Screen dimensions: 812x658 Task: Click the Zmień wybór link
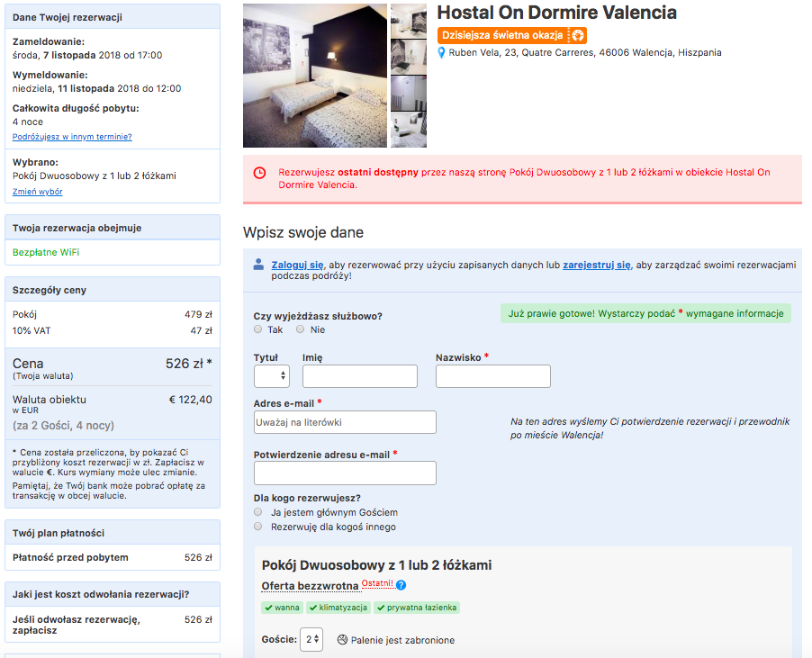(x=38, y=192)
